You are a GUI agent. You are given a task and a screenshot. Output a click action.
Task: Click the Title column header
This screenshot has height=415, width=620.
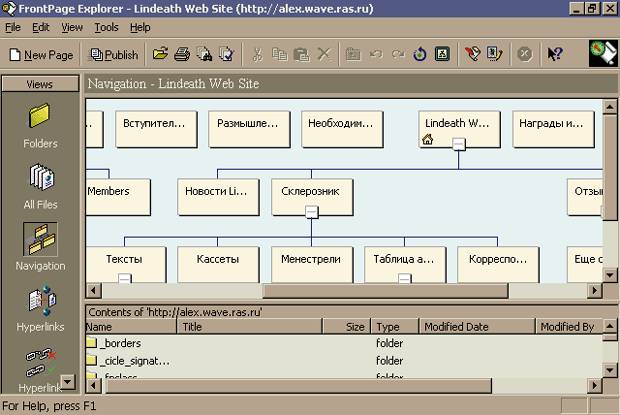click(x=249, y=327)
